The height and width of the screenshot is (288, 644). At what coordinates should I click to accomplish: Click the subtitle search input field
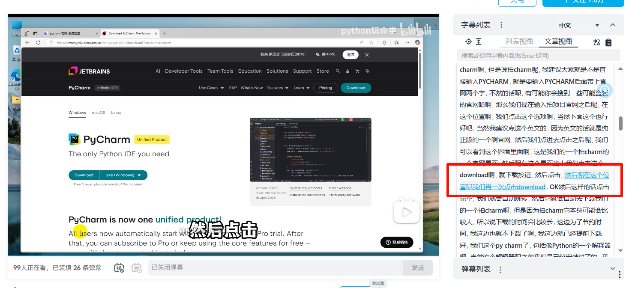coord(539,55)
